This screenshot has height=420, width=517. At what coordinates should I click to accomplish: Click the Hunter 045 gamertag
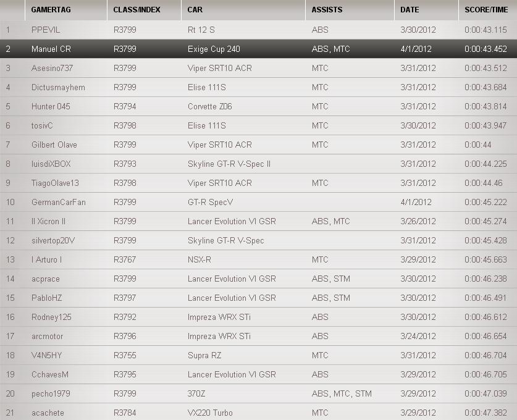coord(51,106)
